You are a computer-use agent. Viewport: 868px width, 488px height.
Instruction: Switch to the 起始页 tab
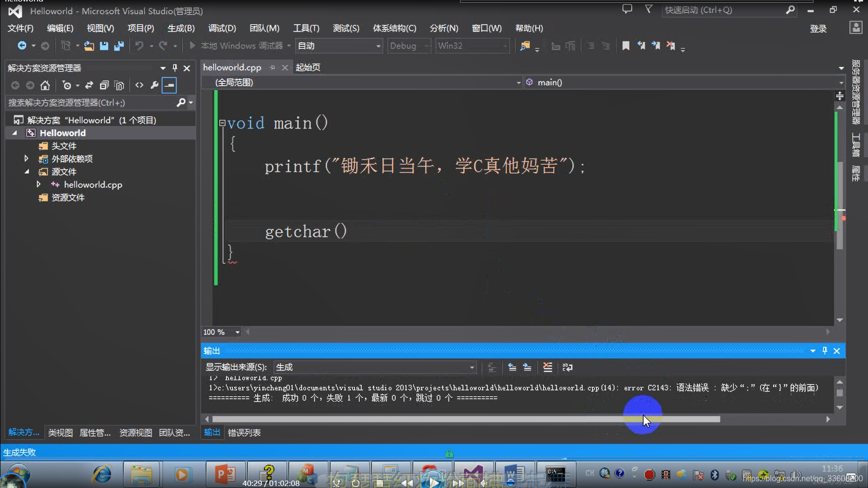pyautogui.click(x=307, y=67)
